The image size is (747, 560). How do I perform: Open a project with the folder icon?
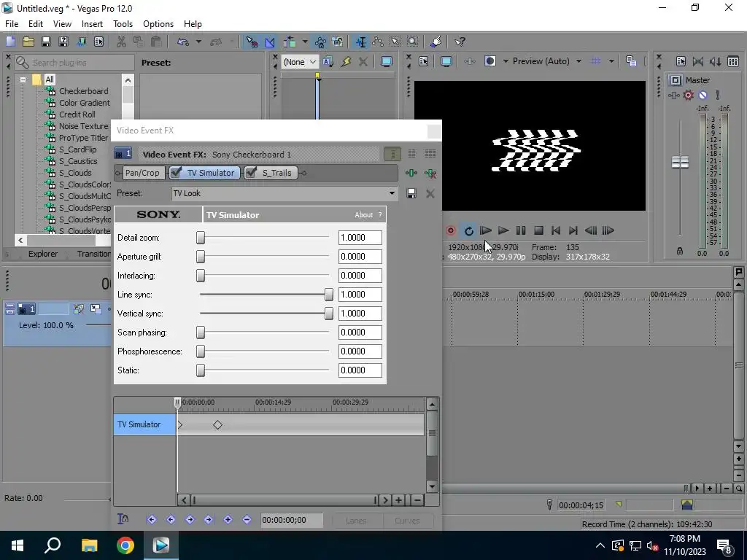coord(28,42)
